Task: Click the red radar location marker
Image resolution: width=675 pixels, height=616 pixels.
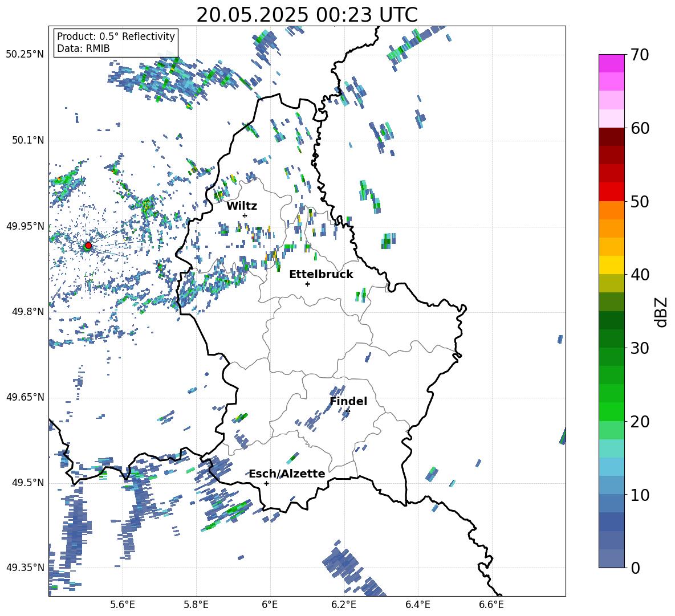Action: tap(88, 245)
